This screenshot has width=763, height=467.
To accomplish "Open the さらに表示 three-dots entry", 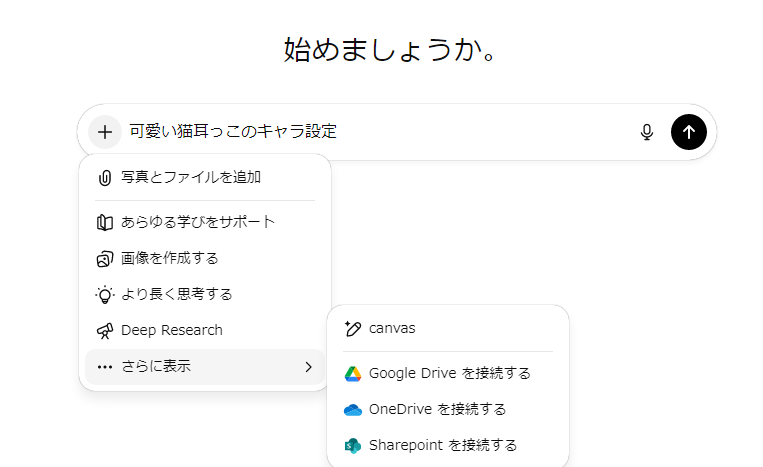I will [x=205, y=367].
